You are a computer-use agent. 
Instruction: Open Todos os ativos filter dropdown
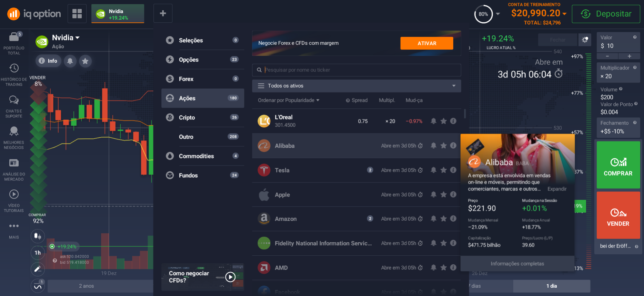pos(356,86)
